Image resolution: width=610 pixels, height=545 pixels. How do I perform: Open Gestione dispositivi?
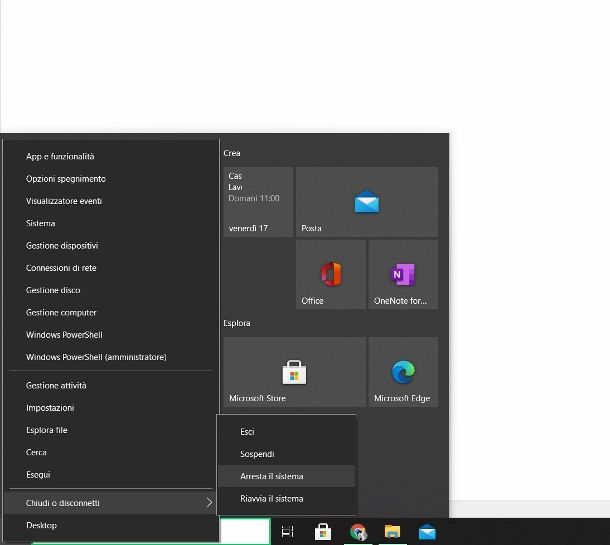(111, 246)
